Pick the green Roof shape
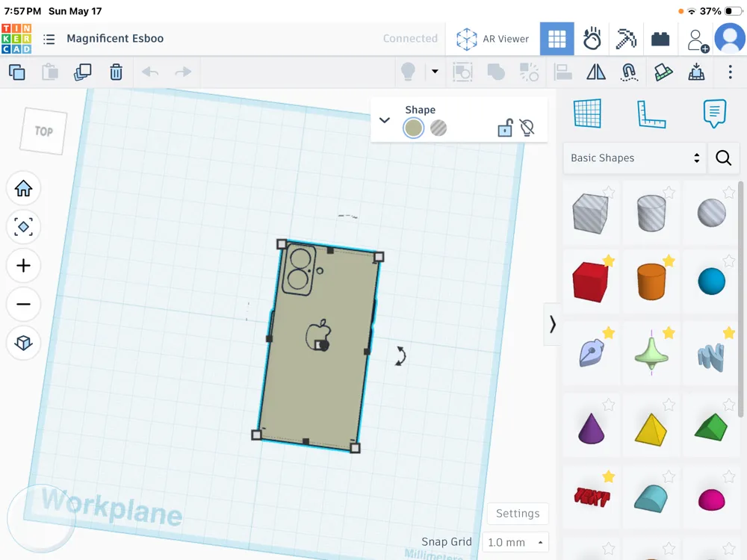The height and width of the screenshot is (560, 747). coord(711,427)
